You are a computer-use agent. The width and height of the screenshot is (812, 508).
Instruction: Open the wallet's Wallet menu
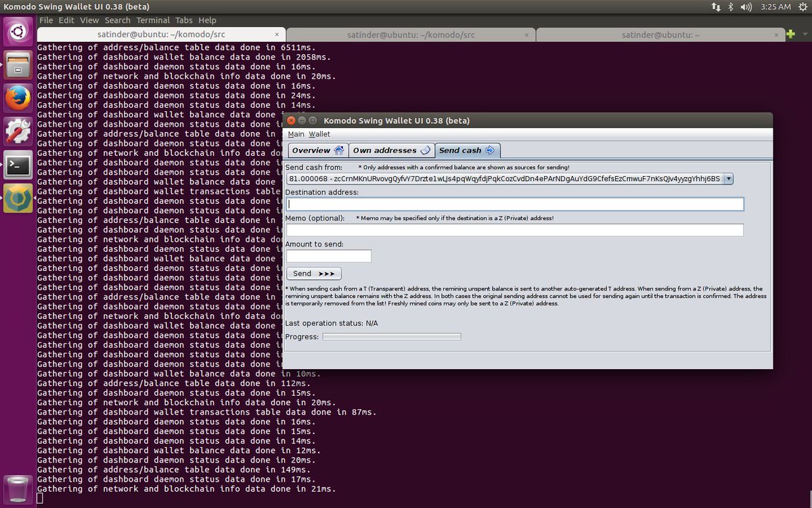point(319,134)
